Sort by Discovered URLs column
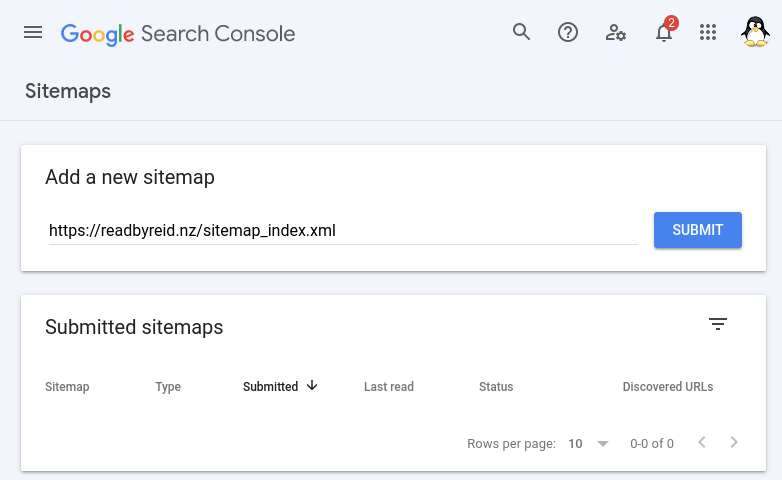 pos(668,387)
